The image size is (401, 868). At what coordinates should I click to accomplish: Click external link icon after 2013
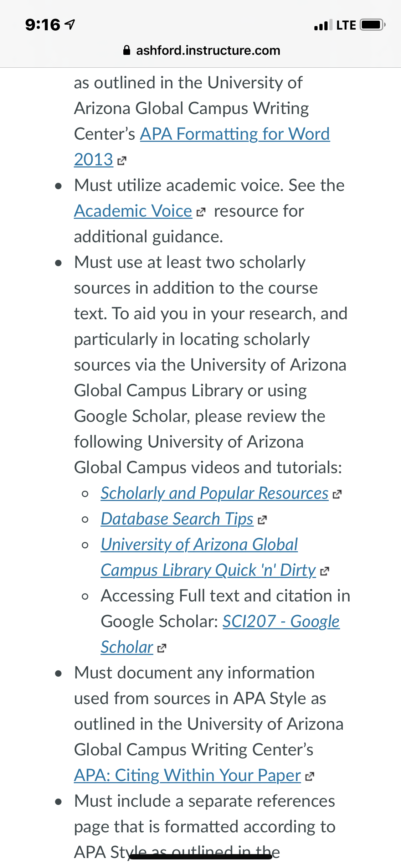[x=122, y=161]
